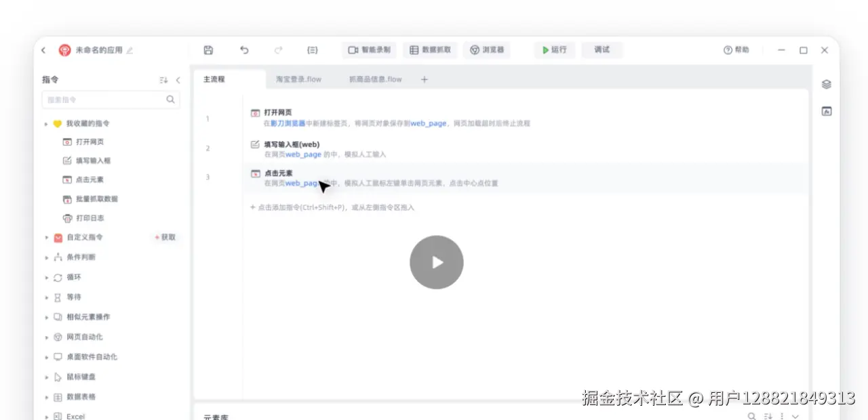Click the icon of step 1 打开网页
The width and height of the screenshot is (868, 420).
click(x=255, y=113)
